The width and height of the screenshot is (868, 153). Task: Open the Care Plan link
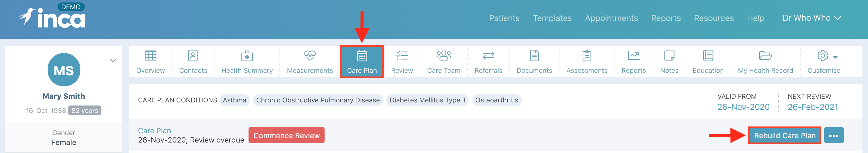(154, 130)
